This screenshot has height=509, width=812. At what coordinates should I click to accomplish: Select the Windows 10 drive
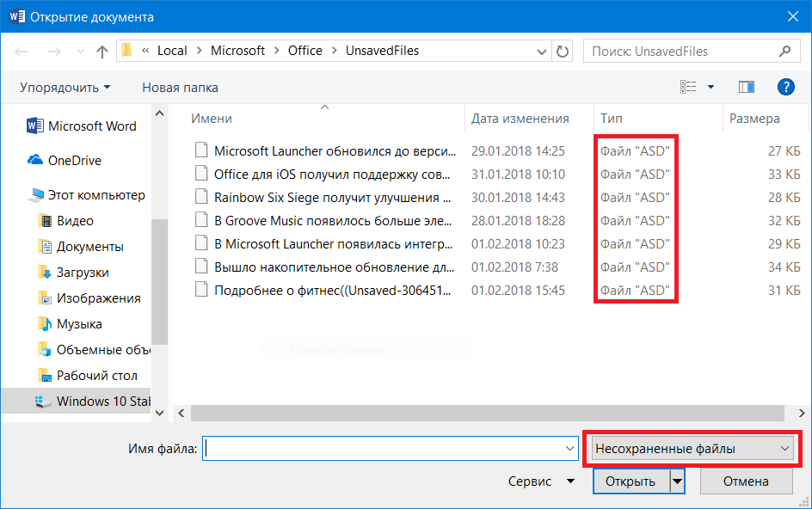[76, 401]
